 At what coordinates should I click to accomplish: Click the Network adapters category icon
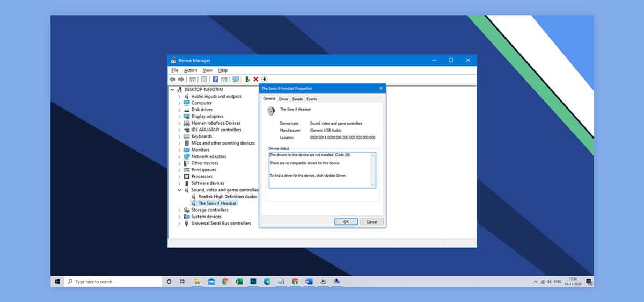click(x=186, y=156)
